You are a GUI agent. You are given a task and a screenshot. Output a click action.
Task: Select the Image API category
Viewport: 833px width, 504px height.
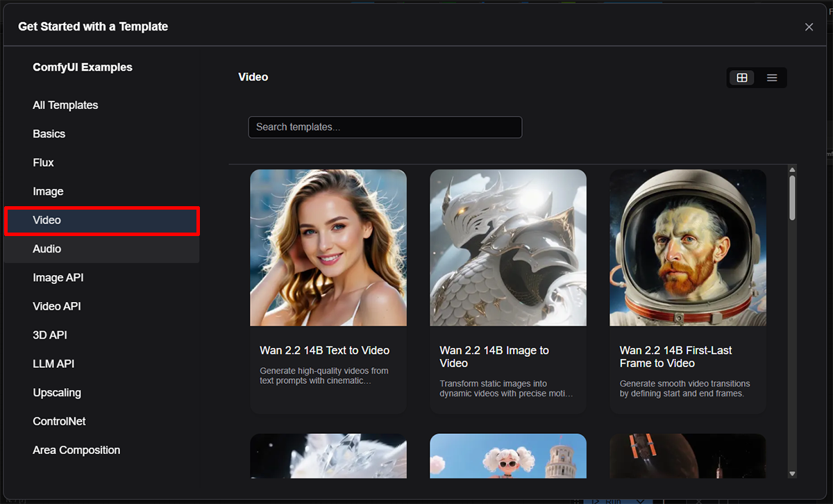coord(101,278)
